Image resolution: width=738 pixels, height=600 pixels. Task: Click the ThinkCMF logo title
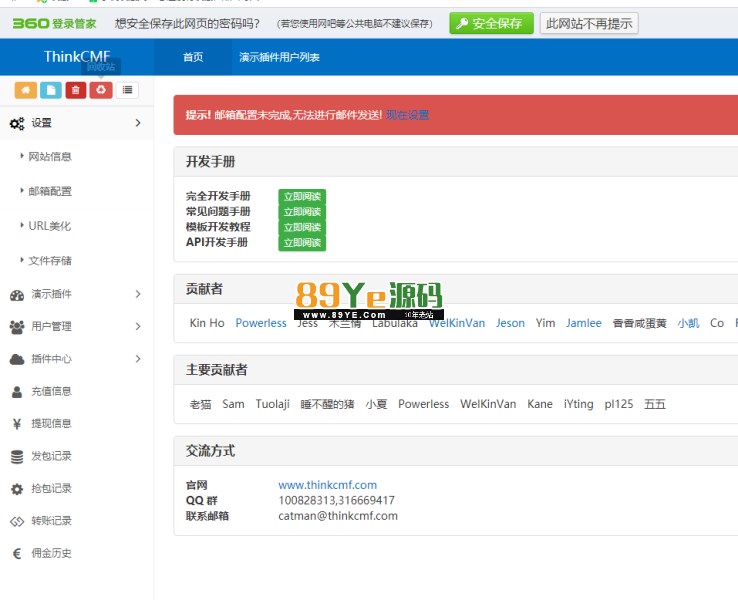pyautogui.click(x=77, y=56)
